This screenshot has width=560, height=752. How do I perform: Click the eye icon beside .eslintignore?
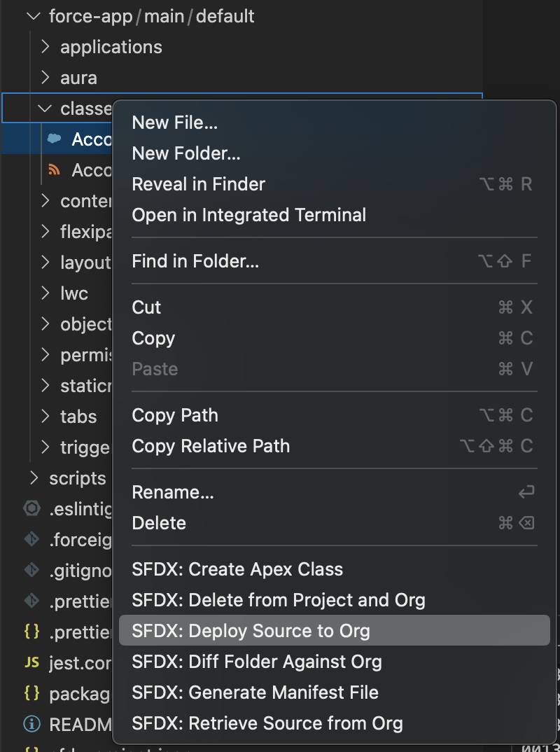point(31,509)
